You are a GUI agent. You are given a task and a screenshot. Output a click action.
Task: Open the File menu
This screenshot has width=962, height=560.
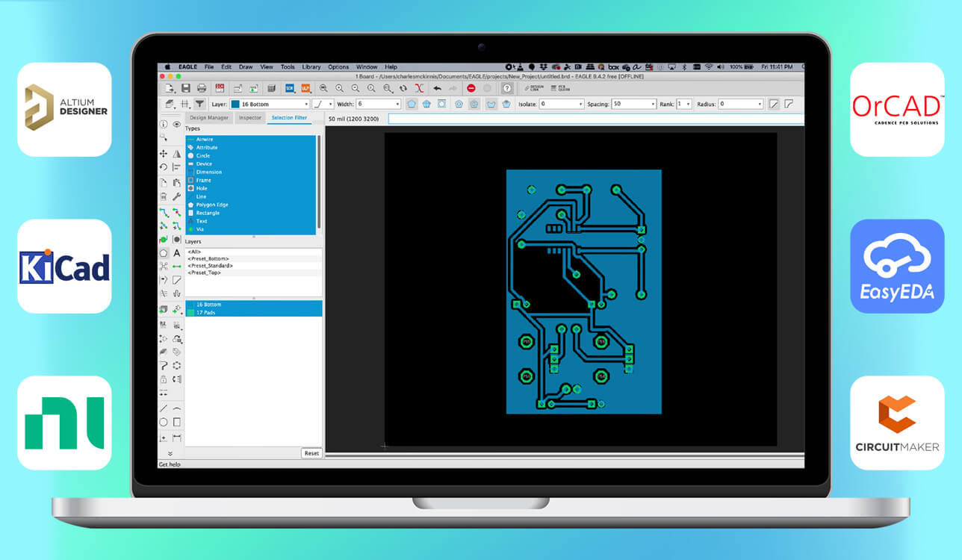[209, 67]
